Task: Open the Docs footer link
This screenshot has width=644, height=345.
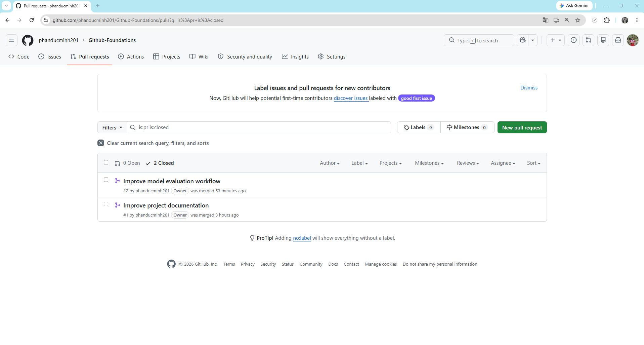Action: [333, 264]
